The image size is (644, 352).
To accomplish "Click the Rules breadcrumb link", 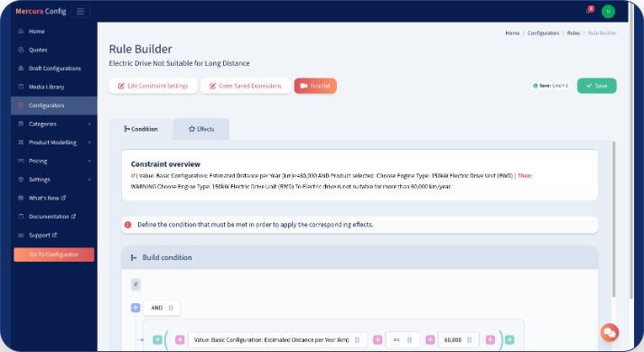I will click(x=574, y=32).
